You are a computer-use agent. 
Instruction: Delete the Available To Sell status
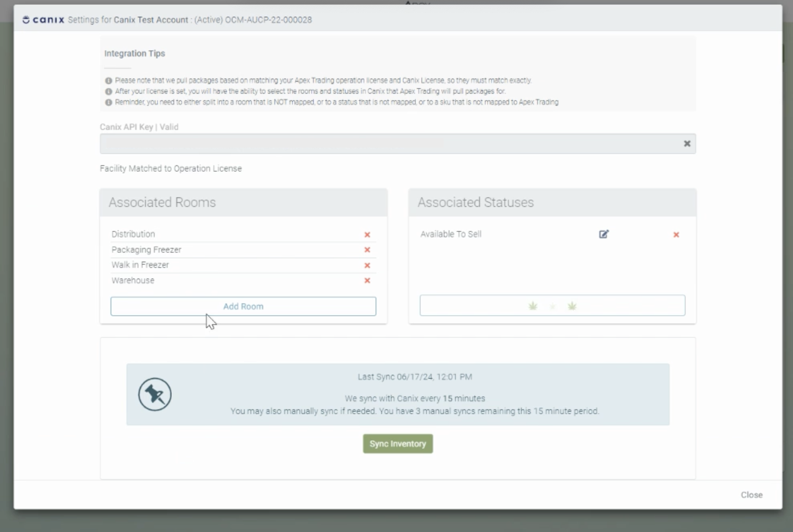tap(676, 235)
